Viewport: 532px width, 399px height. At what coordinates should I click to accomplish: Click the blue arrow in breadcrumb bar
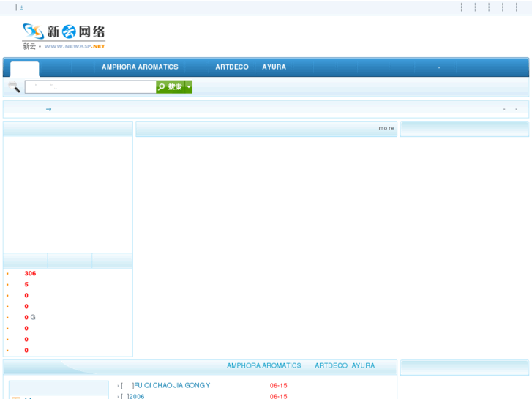point(48,109)
